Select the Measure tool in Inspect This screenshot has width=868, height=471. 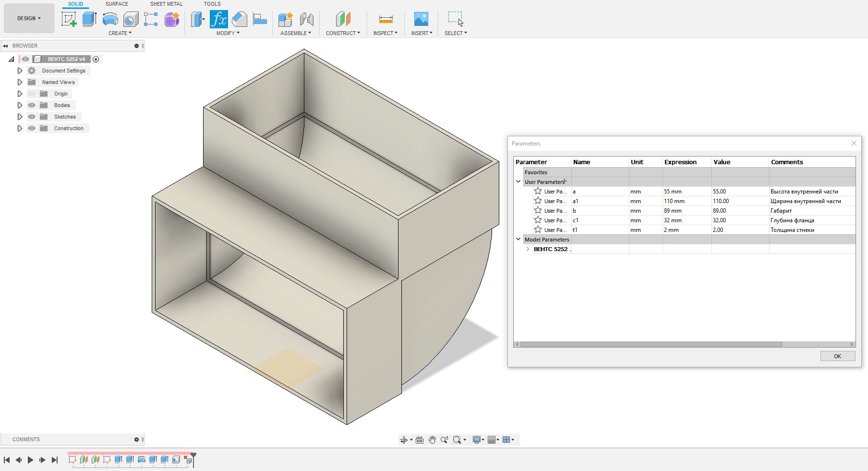click(x=386, y=19)
